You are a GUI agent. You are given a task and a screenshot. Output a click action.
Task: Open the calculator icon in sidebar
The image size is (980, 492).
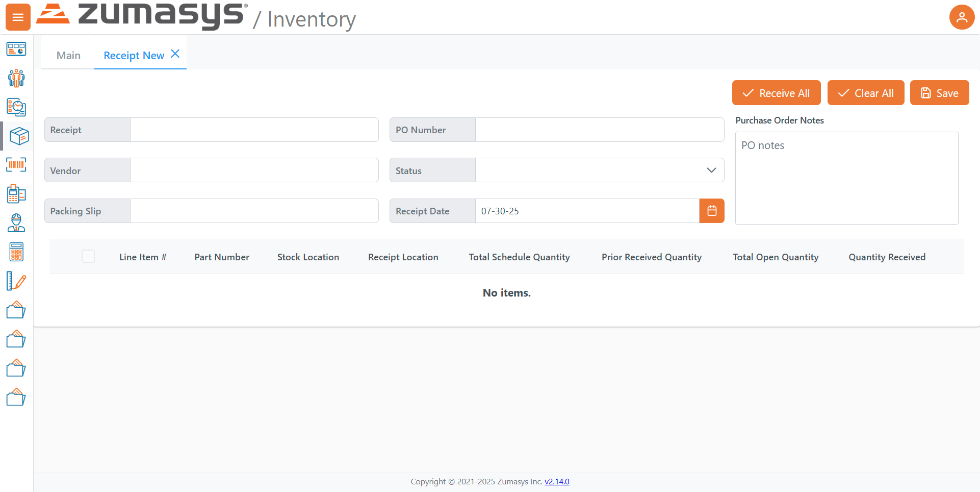coord(16,252)
